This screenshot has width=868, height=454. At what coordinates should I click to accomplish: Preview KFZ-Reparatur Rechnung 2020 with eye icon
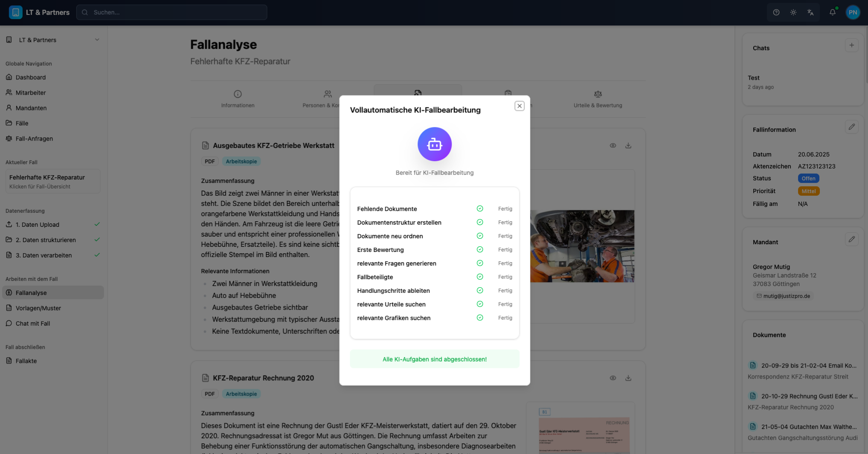tap(613, 378)
